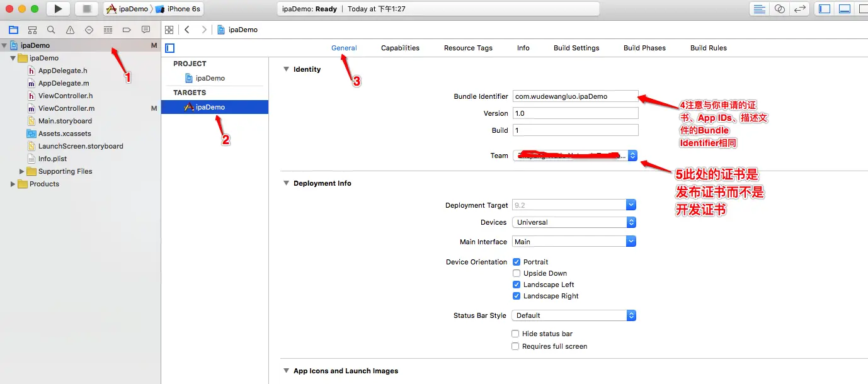Go back in editor history
This screenshot has width=868, height=384.
187,30
